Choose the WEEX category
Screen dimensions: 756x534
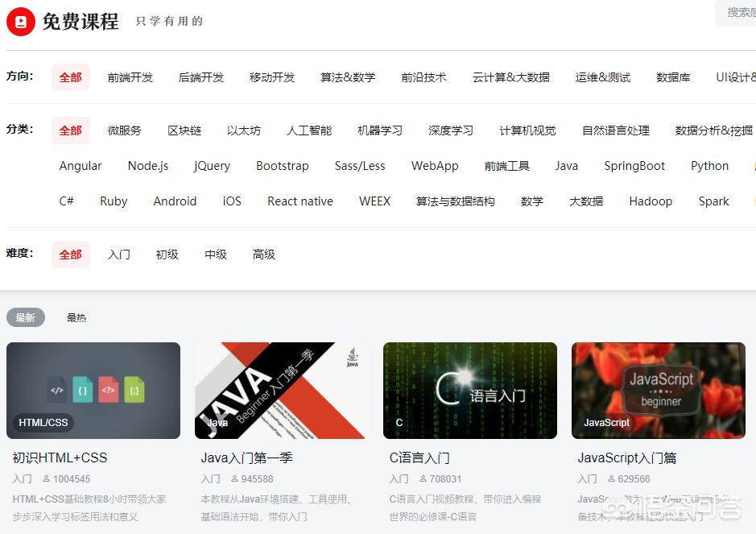(374, 201)
